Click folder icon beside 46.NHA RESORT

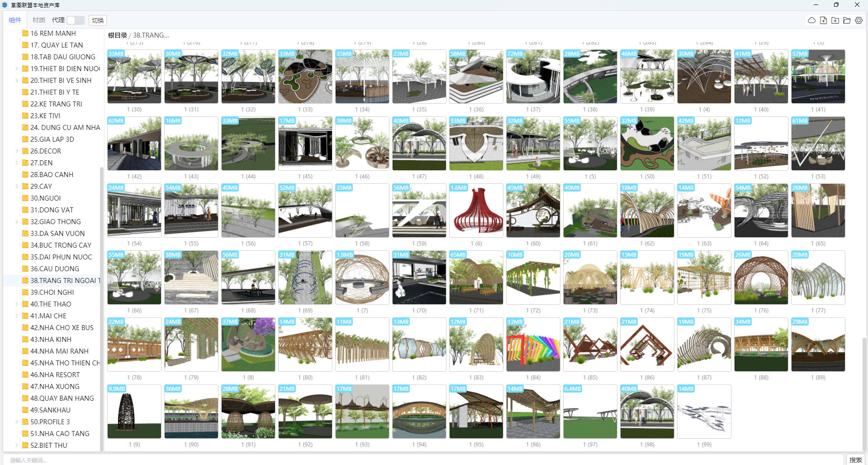coord(25,375)
